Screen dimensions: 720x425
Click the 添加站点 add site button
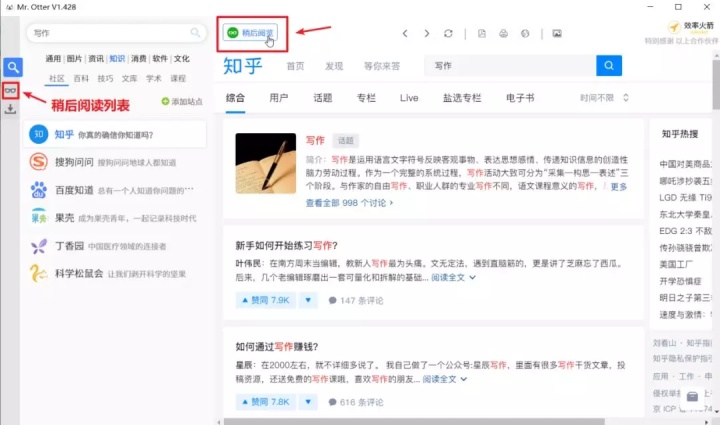click(x=182, y=101)
